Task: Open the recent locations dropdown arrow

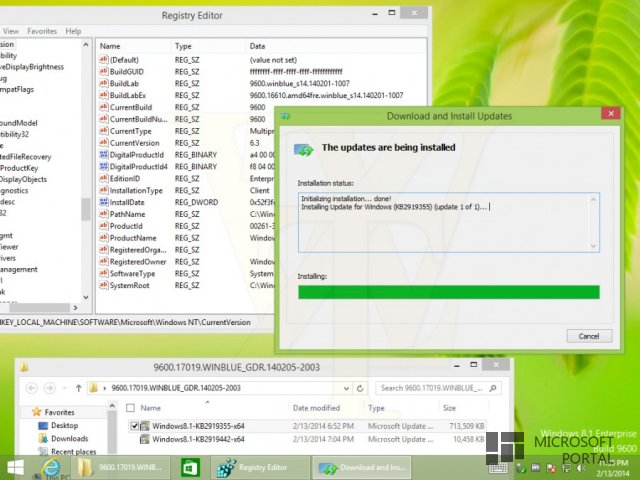Action: pos(64,388)
